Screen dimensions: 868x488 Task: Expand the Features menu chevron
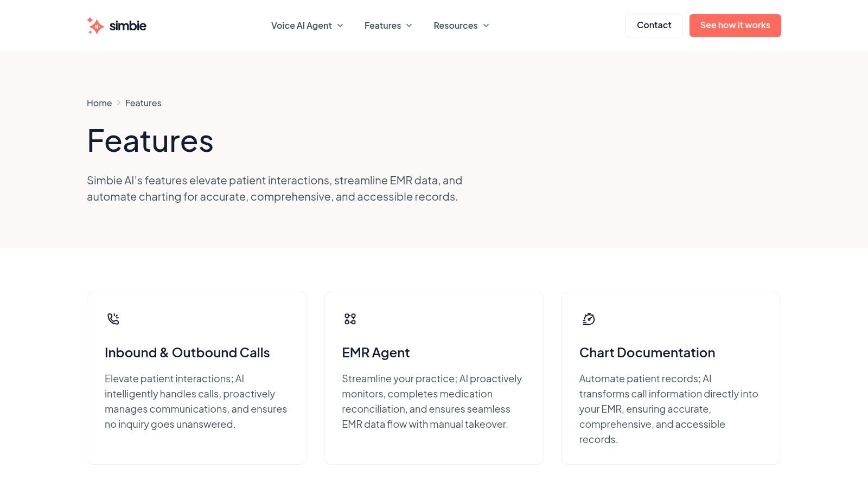point(409,25)
